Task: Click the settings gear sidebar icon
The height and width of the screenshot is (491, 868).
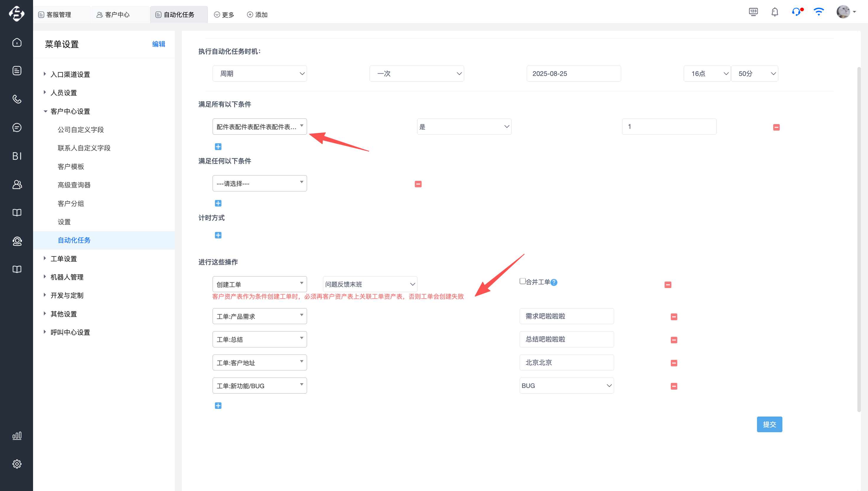Action: click(17, 464)
